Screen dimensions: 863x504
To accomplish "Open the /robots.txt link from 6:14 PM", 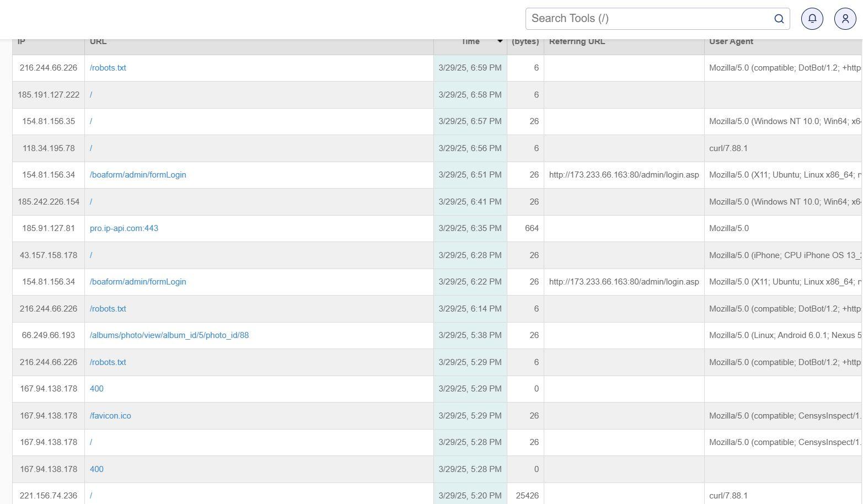I will click(x=108, y=309).
